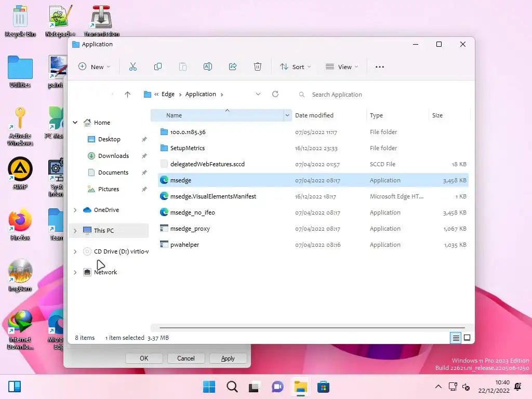Open the Transmission desktop shortcut
Screen dimensions: 532x399
click(101, 21)
